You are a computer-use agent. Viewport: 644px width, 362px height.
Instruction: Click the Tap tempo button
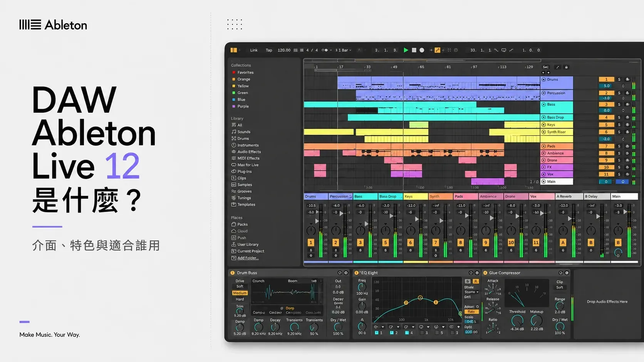click(x=269, y=50)
